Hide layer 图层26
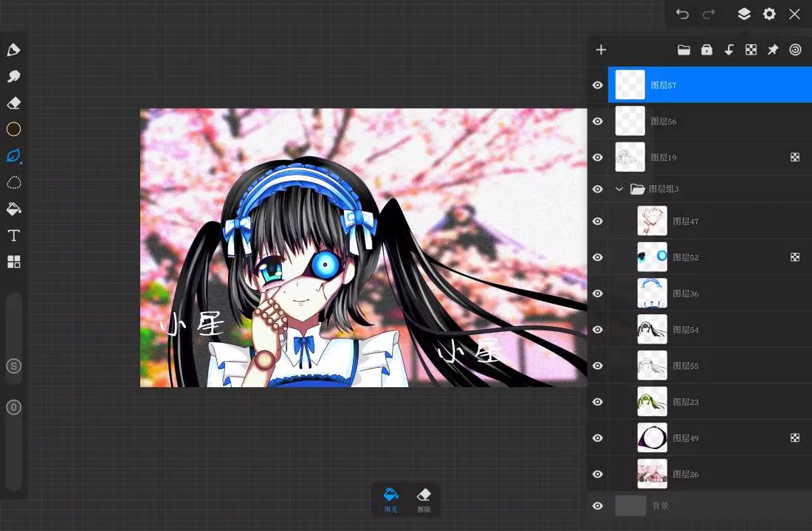Viewport: 812px width, 531px height. click(x=598, y=474)
